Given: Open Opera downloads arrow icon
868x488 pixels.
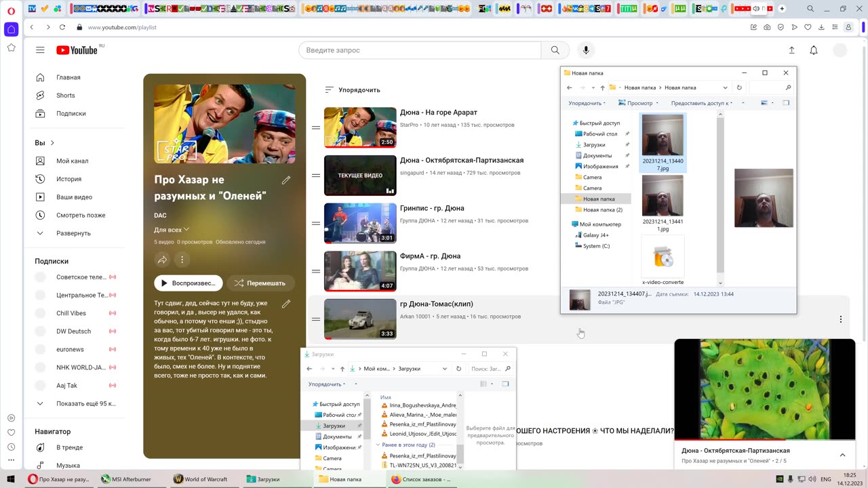Looking at the screenshot, I should click(x=821, y=27).
